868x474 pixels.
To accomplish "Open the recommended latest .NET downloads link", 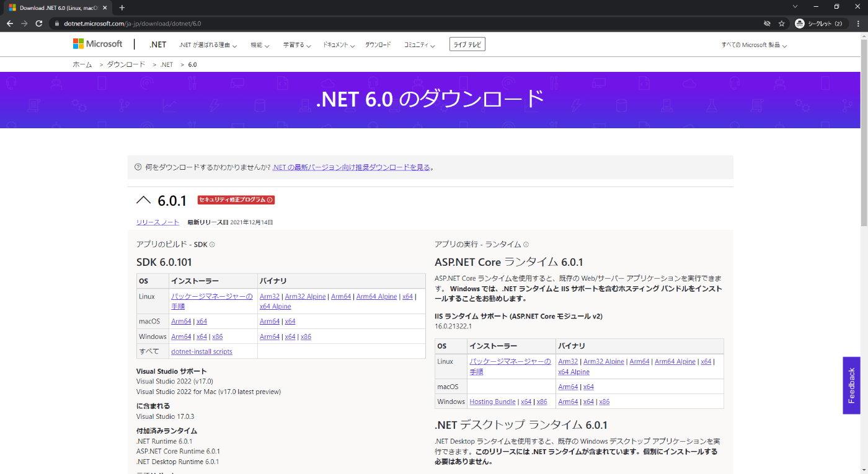I will [x=351, y=167].
